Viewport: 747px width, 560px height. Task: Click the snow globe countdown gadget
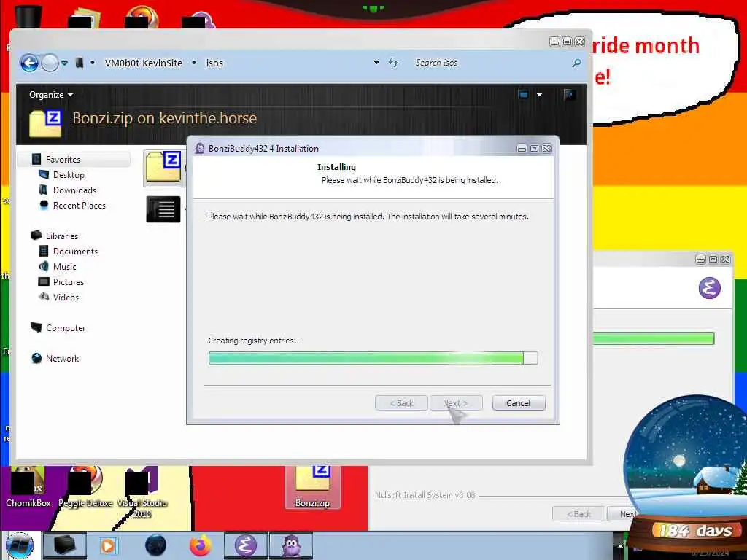click(686, 474)
